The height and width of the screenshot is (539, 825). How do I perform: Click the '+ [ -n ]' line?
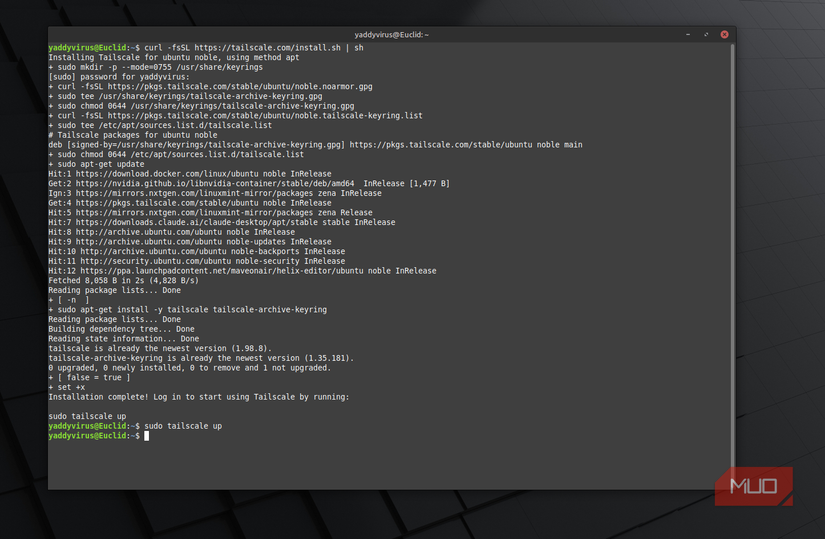click(69, 300)
